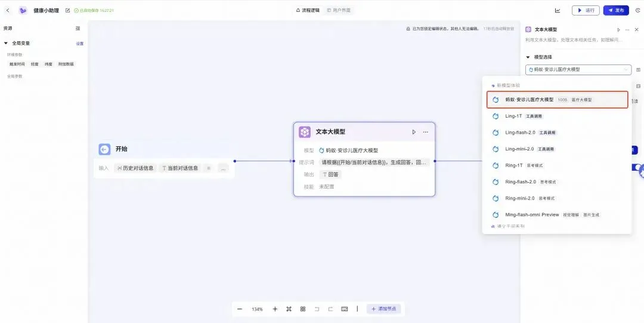Switch to the 用户界面 tab

coord(339,10)
